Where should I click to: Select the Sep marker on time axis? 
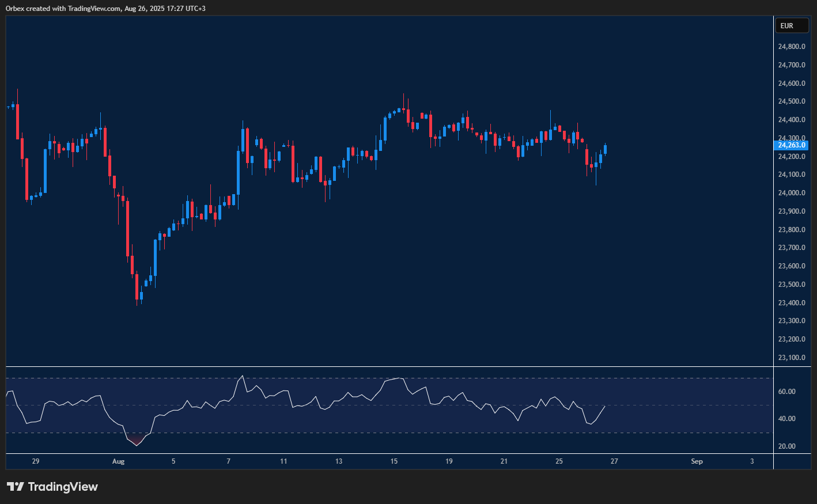pos(697,461)
